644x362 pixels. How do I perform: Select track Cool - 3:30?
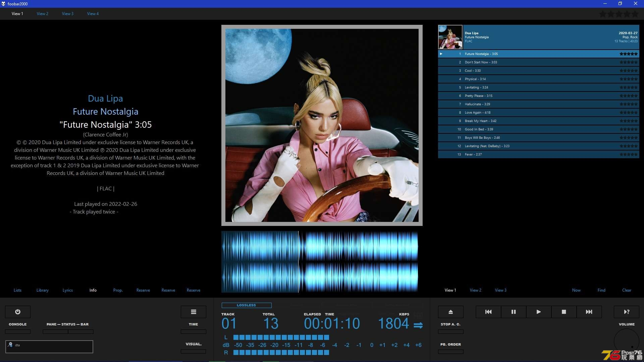[x=538, y=71]
